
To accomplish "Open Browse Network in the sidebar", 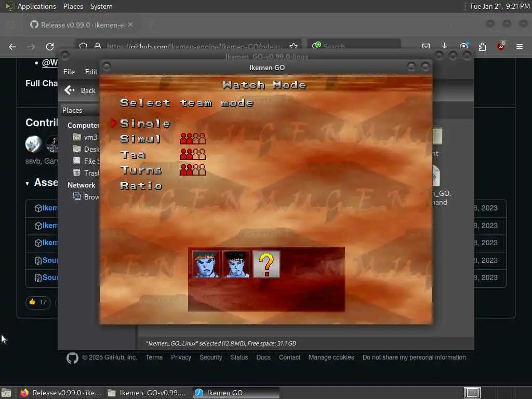I will point(86,197).
